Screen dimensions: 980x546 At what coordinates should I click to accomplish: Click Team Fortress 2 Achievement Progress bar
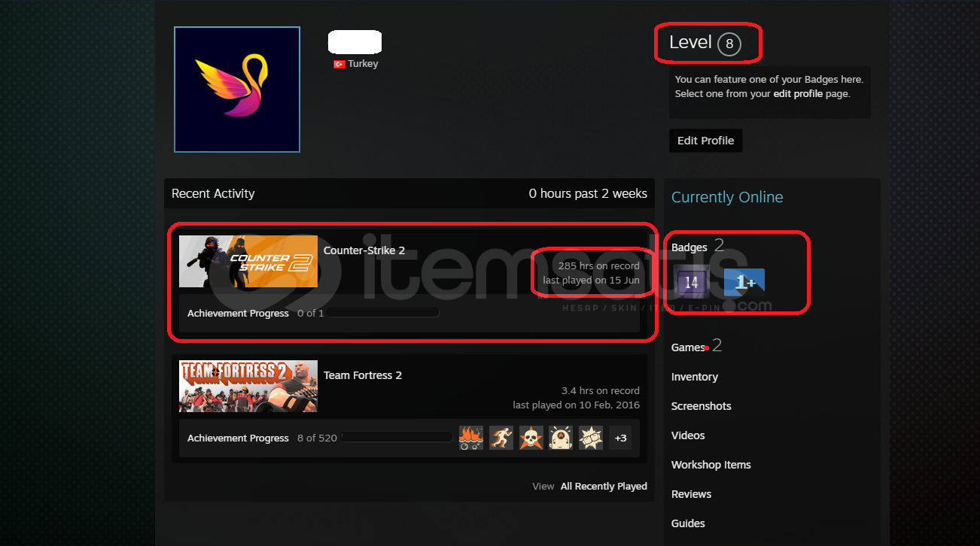pyautogui.click(x=397, y=438)
